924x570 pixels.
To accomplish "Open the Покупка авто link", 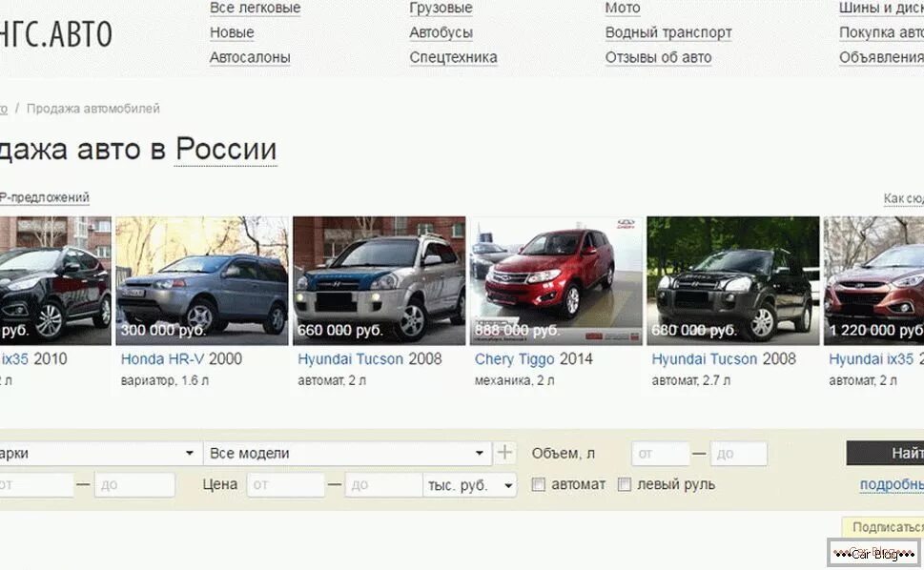I will click(882, 32).
